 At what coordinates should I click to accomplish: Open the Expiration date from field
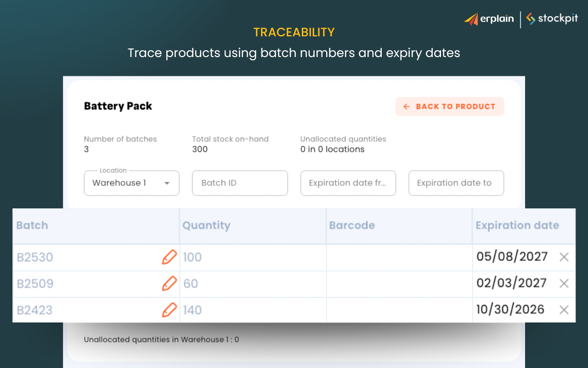click(348, 183)
